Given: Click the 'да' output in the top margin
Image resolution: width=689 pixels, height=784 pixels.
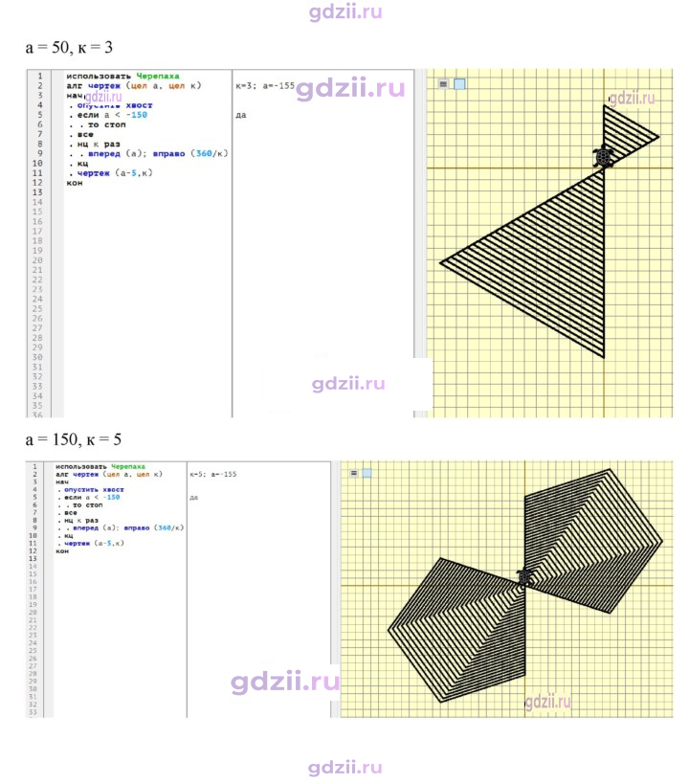Looking at the screenshot, I should 241,115.
